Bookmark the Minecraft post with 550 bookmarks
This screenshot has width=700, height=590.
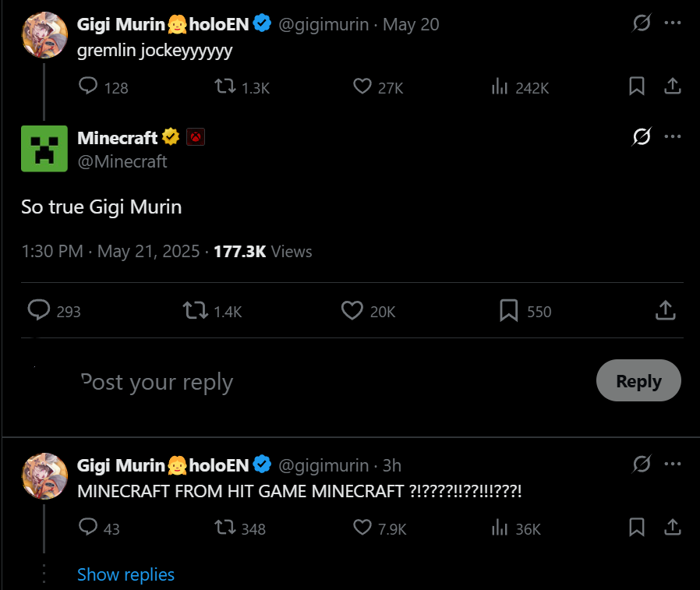pos(508,311)
